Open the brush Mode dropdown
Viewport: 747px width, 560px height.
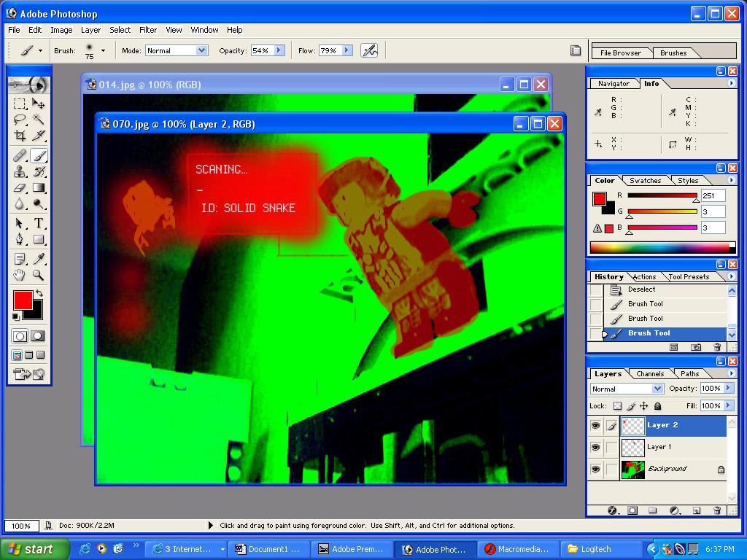pyautogui.click(x=201, y=50)
